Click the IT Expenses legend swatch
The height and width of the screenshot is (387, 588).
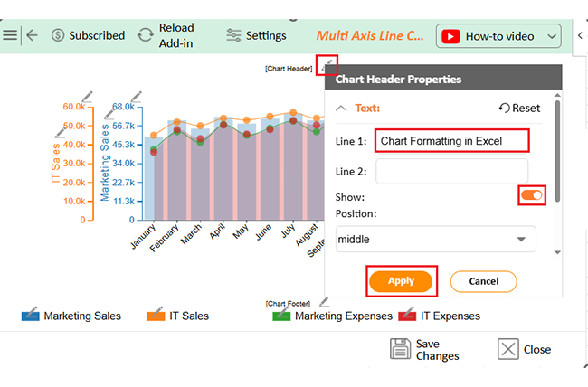[x=407, y=315]
